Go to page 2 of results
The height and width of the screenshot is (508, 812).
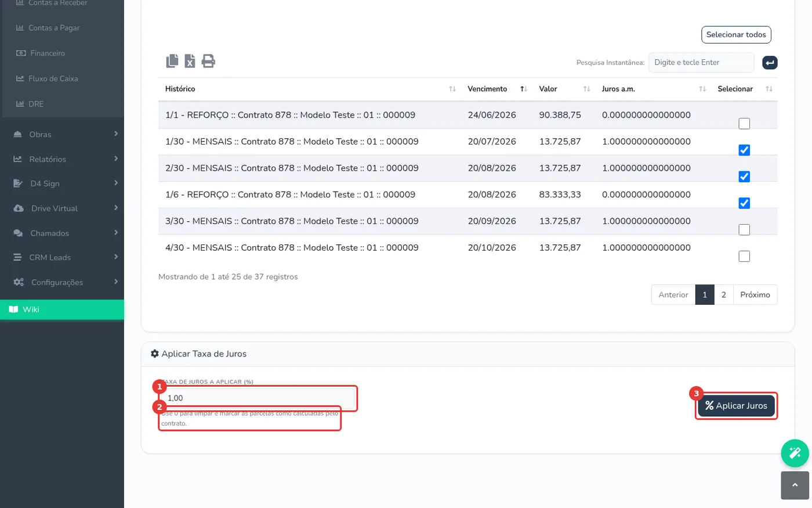724,295
